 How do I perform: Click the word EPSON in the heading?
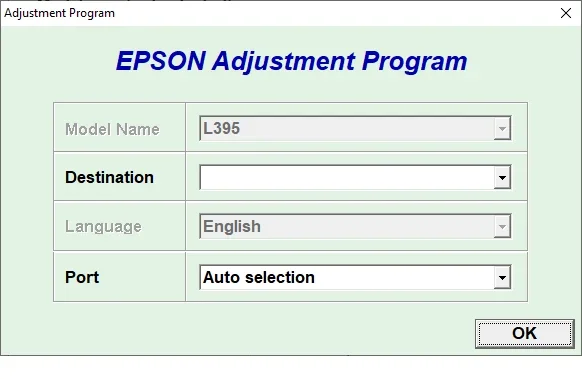point(161,61)
